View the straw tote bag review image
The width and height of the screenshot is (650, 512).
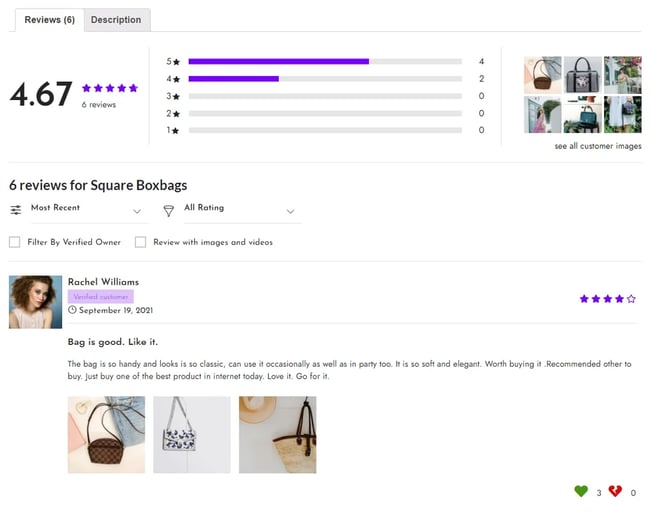[x=277, y=434]
